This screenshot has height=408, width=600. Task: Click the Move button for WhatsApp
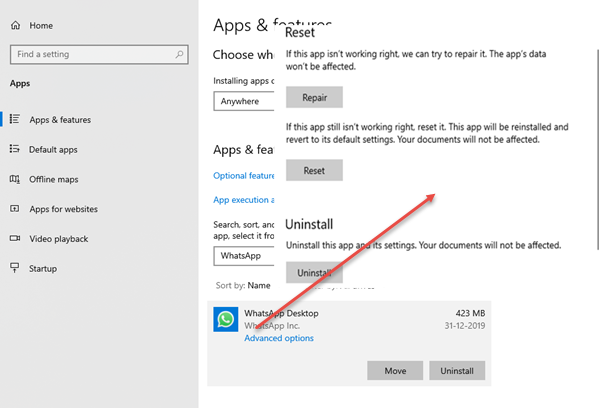tap(395, 370)
